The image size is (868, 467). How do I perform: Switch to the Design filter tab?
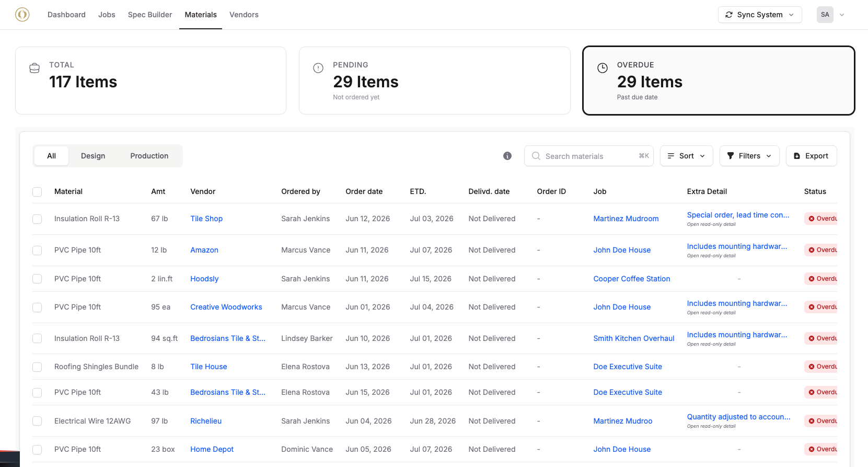(x=93, y=156)
